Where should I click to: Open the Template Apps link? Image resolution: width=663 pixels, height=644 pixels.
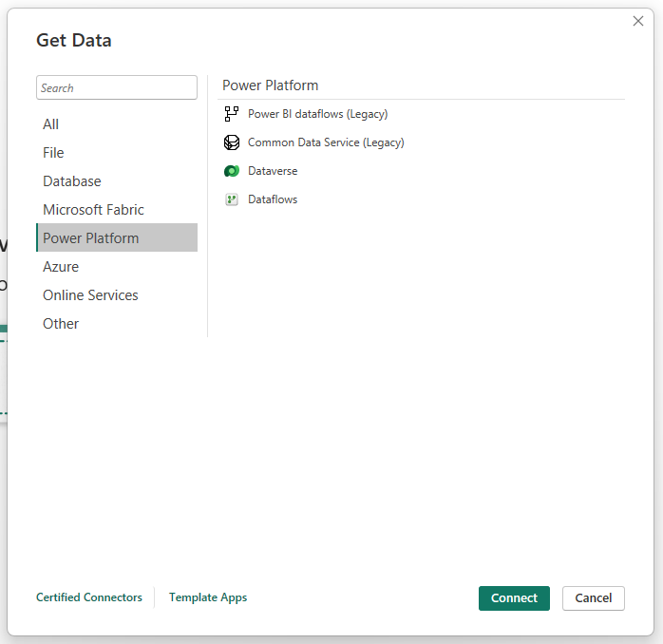point(208,597)
